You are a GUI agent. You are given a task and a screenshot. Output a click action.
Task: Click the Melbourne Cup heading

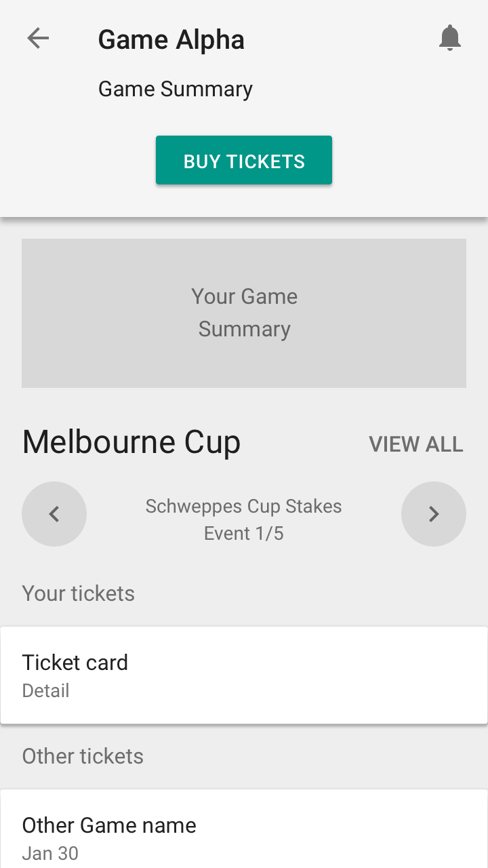click(x=131, y=442)
